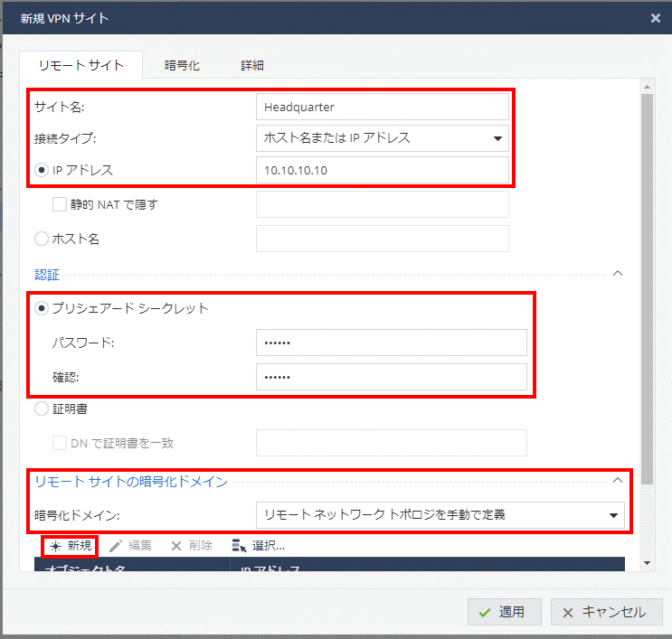The height and width of the screenshot is (639, 672).
Task: Enable the 静的 NAT で隠す checkbox
Action: (x=60, y=204)
